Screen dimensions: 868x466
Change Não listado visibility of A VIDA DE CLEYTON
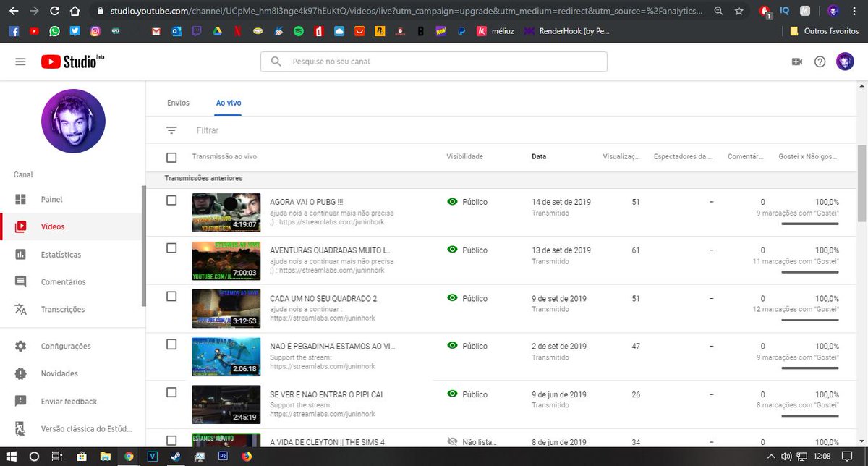[471, 442]
